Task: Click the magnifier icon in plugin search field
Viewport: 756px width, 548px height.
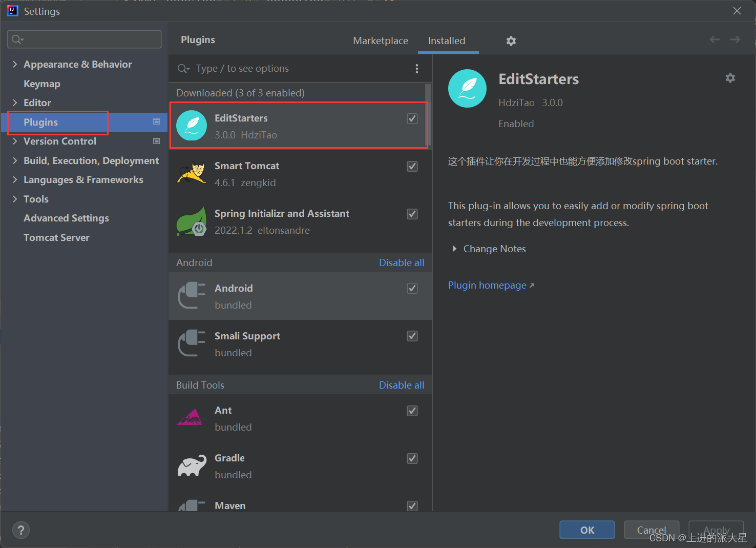Action: coord(183,69)
